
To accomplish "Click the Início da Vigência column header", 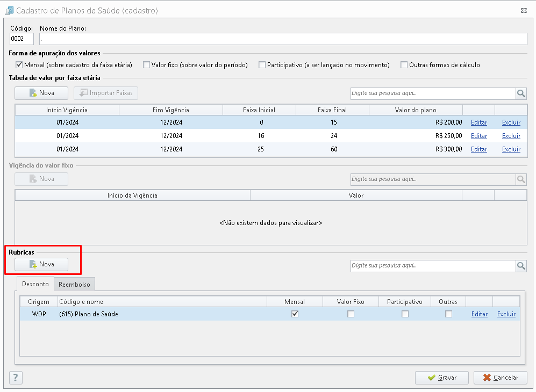I will tap(133, 195).
